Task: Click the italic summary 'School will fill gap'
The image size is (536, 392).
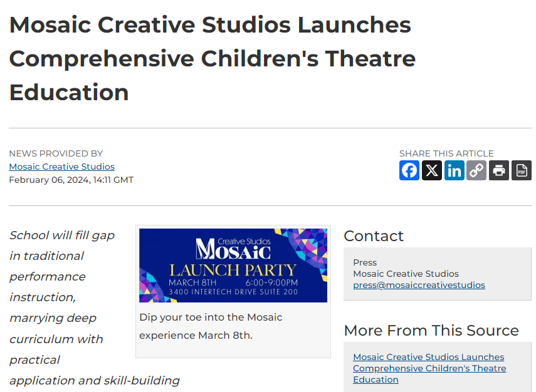Action: click(62, 235)
